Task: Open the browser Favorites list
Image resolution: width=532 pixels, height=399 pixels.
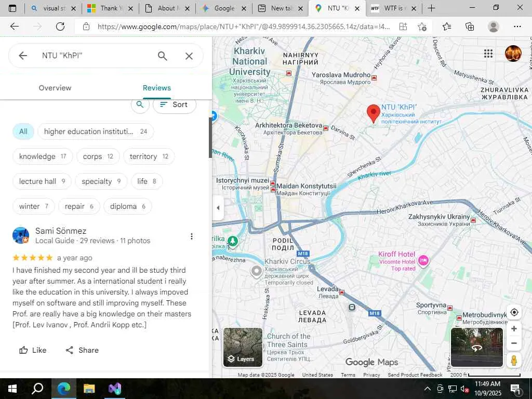Action: point(447,26)
